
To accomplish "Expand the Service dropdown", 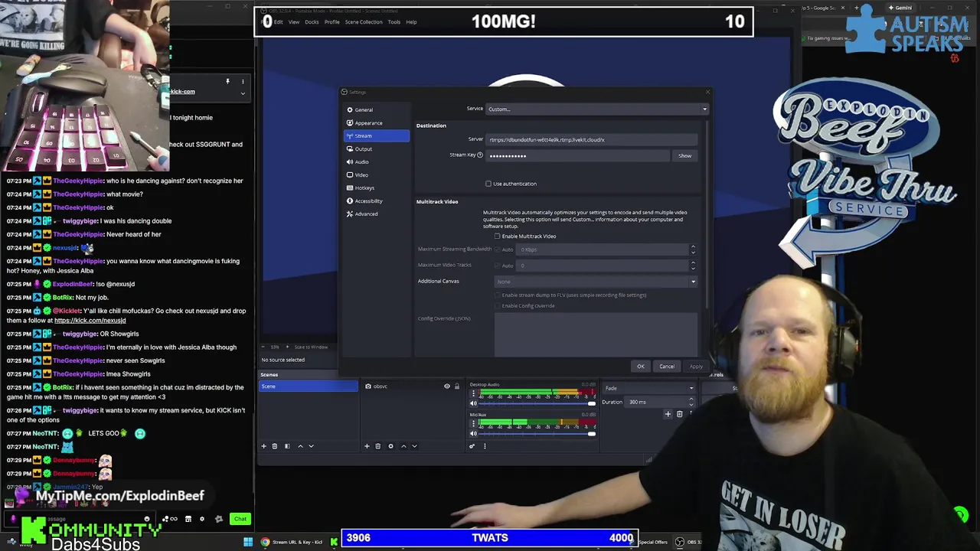I will (x=596, y=109).
